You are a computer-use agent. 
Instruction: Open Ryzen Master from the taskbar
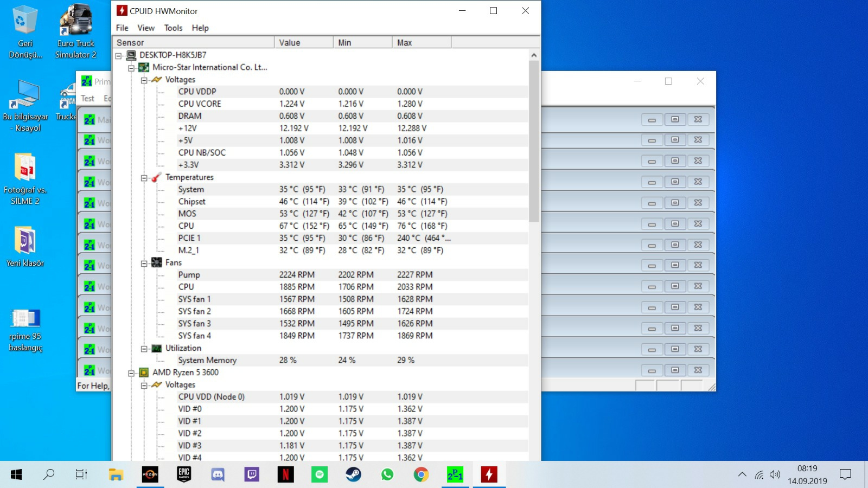150,475
